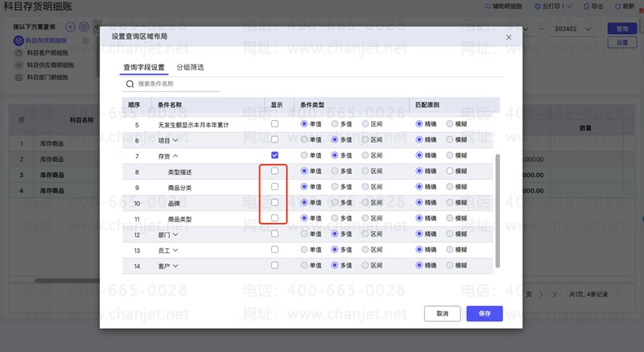Click the 科目存货明细账 plan icon
Viewport: 644px width, 352px height.
coord(18,40)
